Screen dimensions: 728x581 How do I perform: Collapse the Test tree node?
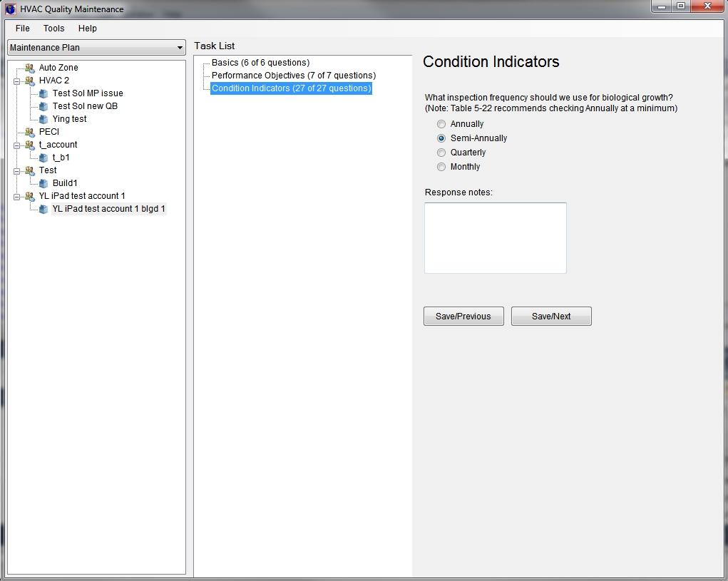(16, 171)
